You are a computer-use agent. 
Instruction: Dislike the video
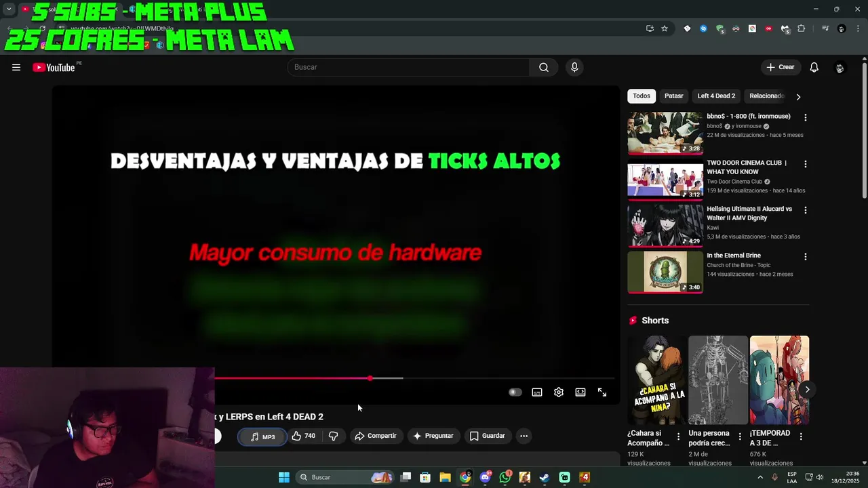point(334,436)
